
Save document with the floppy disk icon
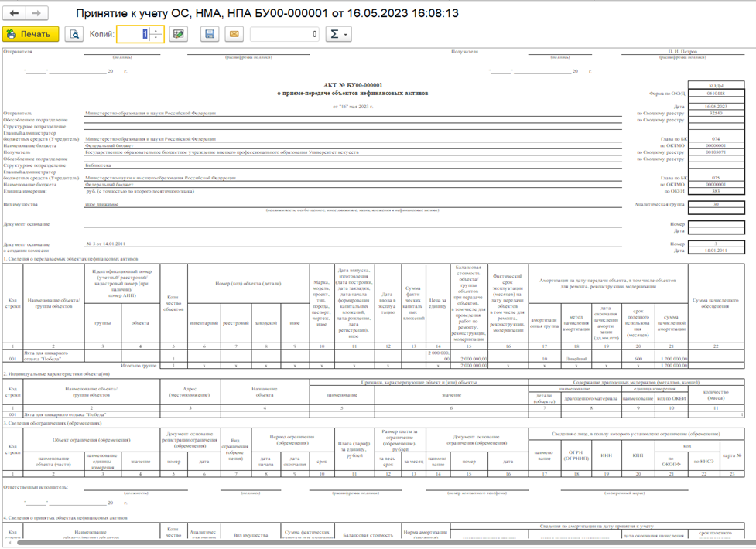[x=210, y=34]
